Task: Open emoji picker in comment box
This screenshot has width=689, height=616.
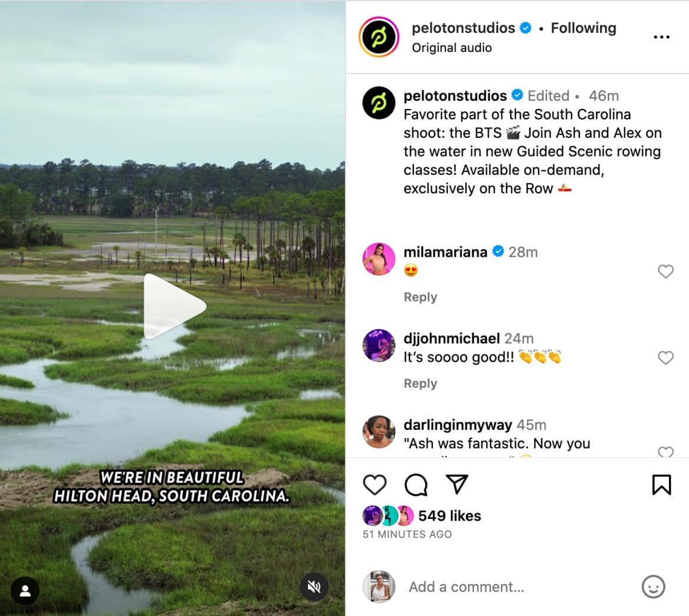Action: 654,587
